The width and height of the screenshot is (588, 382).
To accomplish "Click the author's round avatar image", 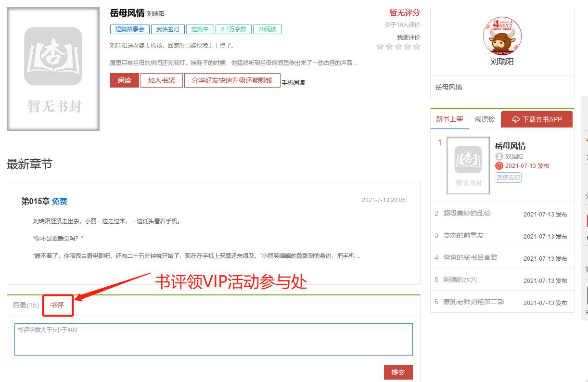I will point(502,36).
